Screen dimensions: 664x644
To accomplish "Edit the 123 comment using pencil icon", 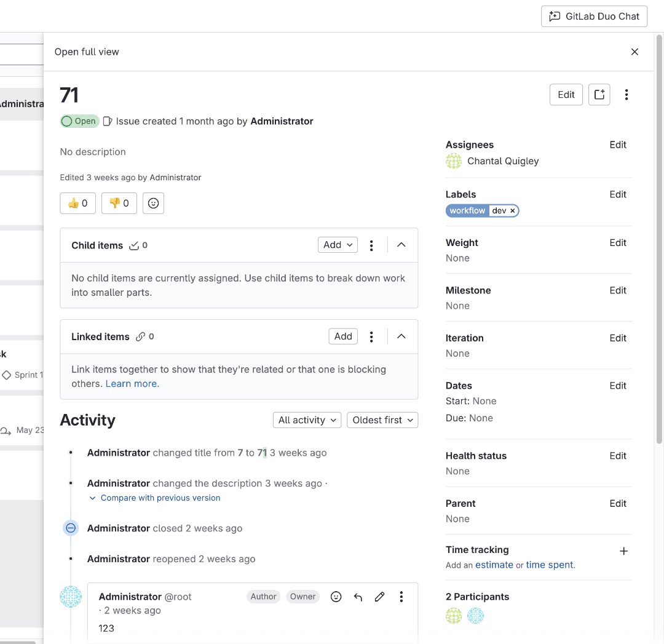I will pos(379,596).
